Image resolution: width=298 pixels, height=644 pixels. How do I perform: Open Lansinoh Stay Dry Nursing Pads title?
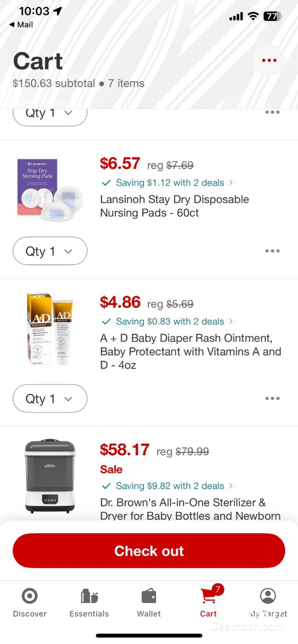[175, 206]
